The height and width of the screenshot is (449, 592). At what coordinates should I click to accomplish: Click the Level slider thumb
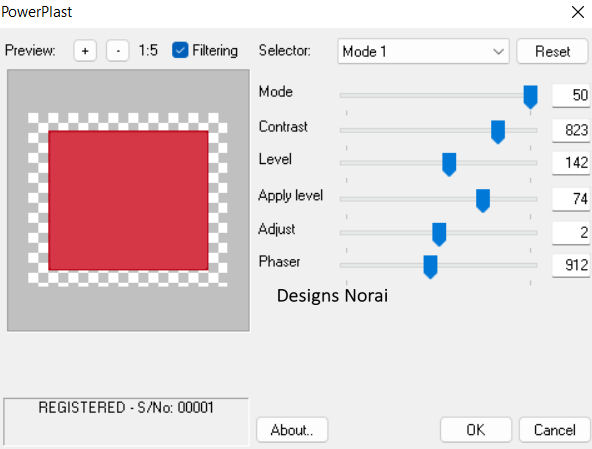click(x=449, y=165)
